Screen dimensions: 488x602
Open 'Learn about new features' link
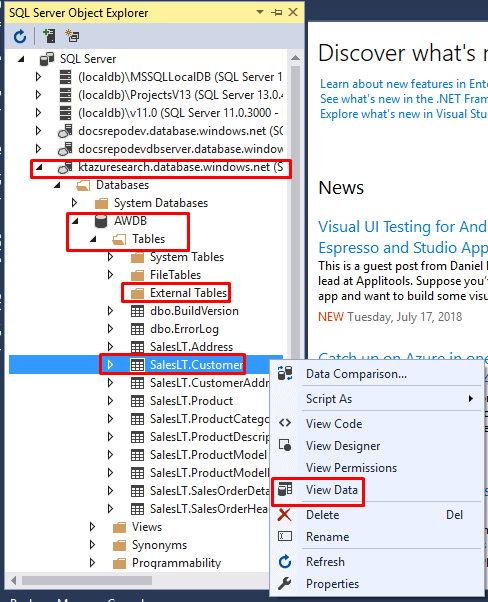click(x=404, y=84)
